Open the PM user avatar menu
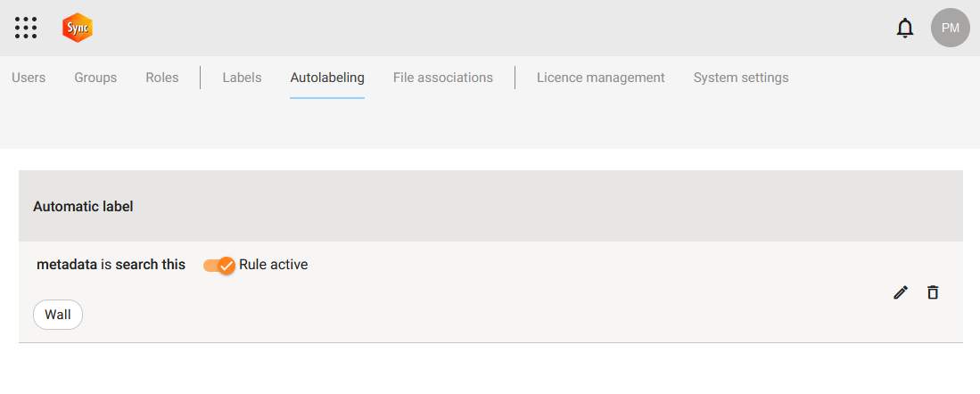 [950, 28]
